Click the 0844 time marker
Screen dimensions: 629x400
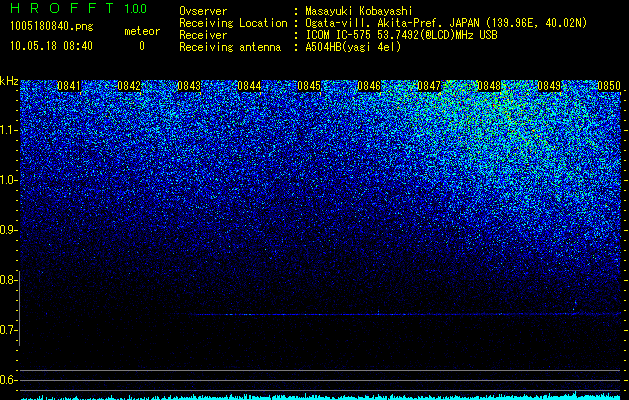point(249,86)
